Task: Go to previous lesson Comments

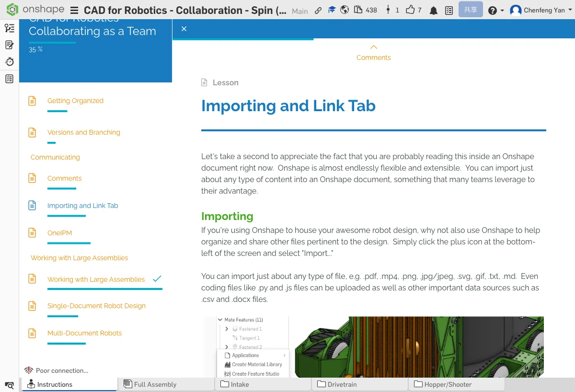Action: coord(373,53)
